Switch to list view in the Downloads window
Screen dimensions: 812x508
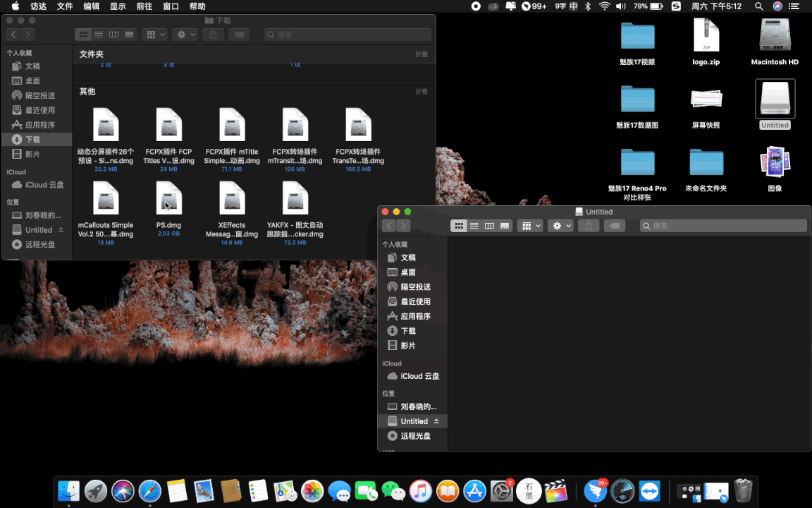99,34
